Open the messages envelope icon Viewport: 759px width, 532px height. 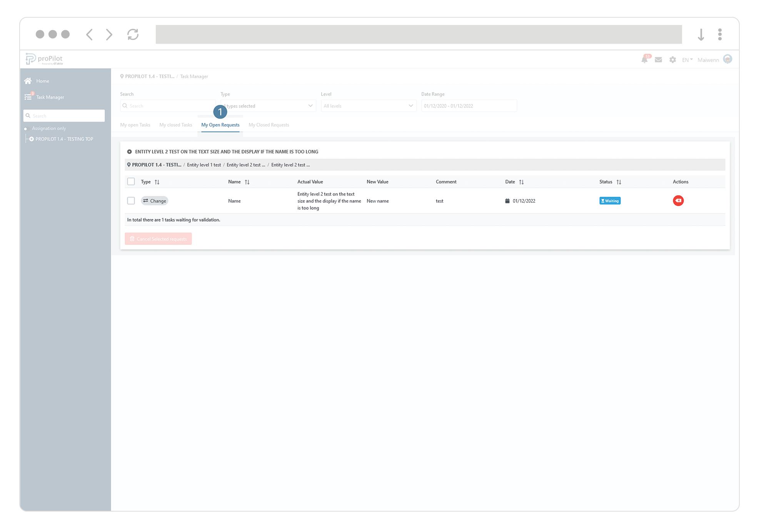(x=658, y=60)
